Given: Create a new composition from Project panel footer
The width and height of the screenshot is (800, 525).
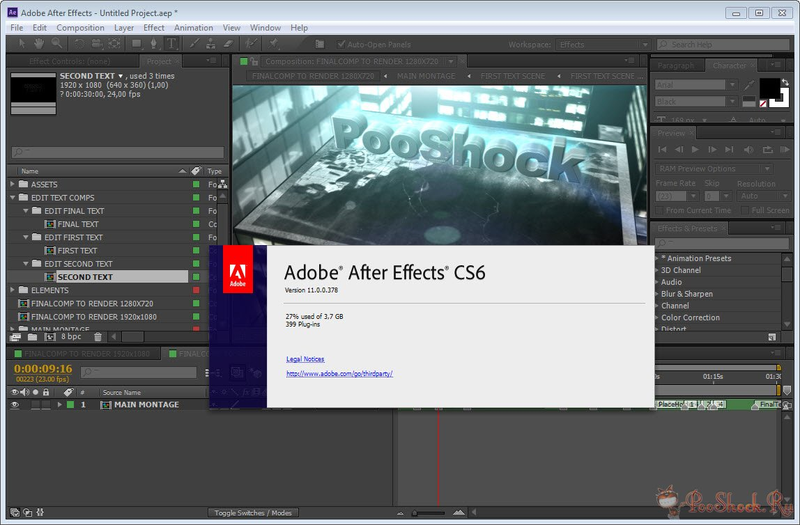Looking at the screenshot, I should coord(49,337).
